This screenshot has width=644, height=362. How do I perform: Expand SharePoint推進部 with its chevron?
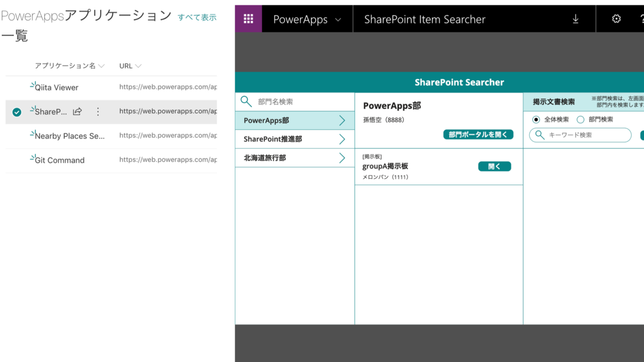coord(342,139)
